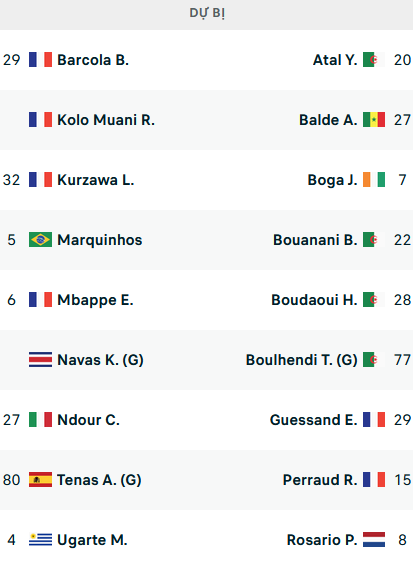This screenshot has width=413, height=562.
Task: Click the France flag beside Guessand E.
Action: coord(374,419)
